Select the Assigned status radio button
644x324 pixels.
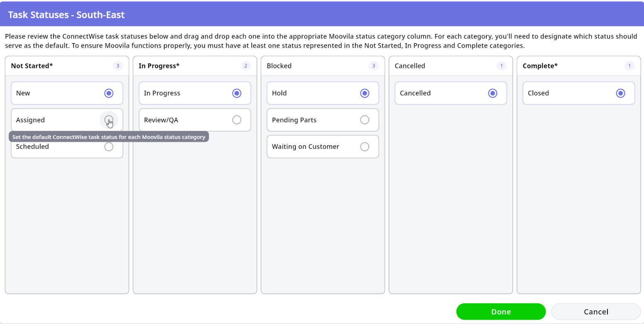click(x=109, y=120)
